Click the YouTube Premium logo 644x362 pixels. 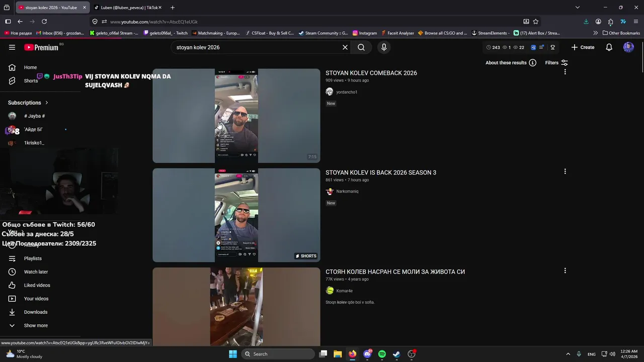[41, 47]
